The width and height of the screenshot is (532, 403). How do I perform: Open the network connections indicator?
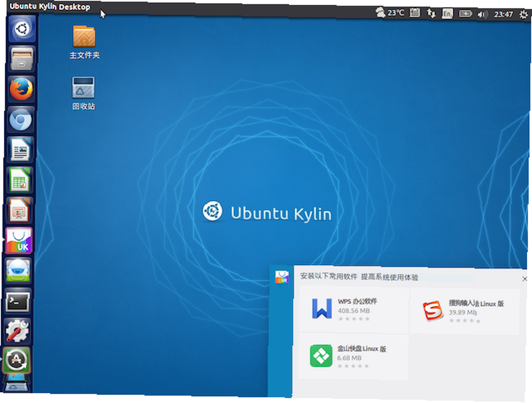click(431, 14)
